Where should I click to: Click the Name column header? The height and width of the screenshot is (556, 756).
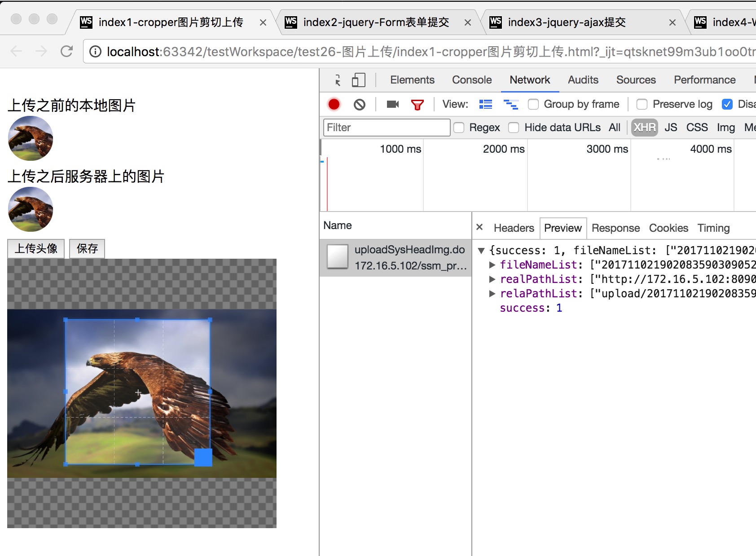point(338,225)
